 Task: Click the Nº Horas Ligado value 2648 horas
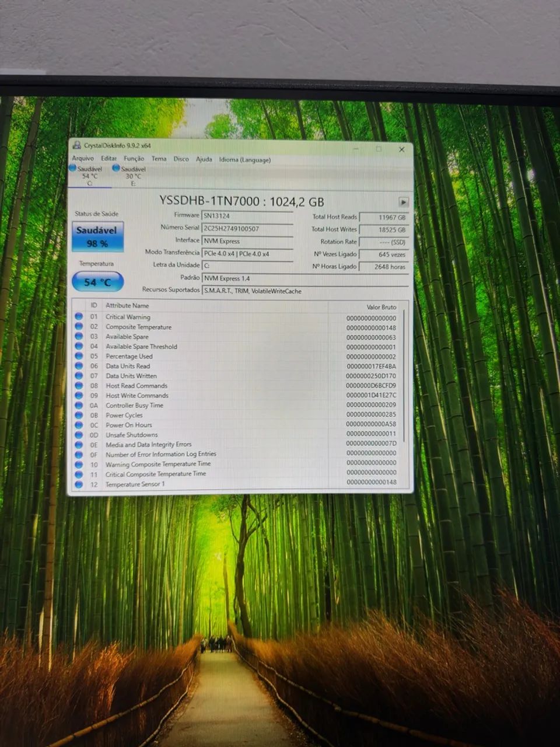(384, 267)
